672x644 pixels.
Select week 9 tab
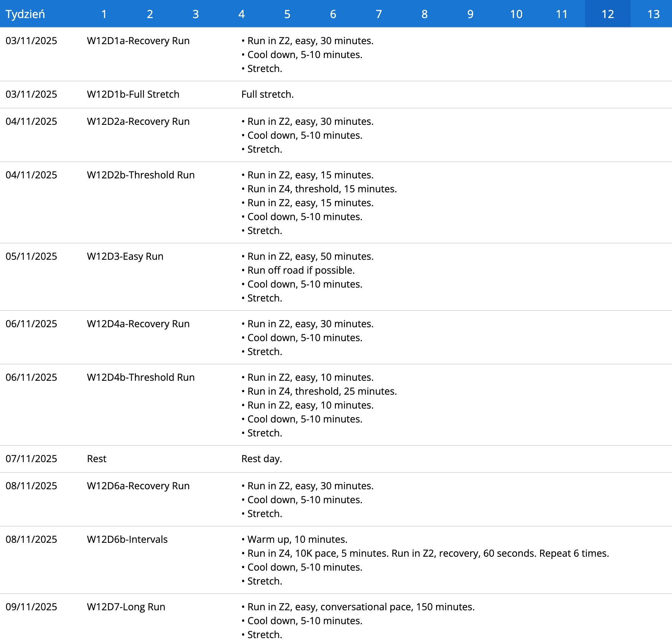tap(470, 14)
